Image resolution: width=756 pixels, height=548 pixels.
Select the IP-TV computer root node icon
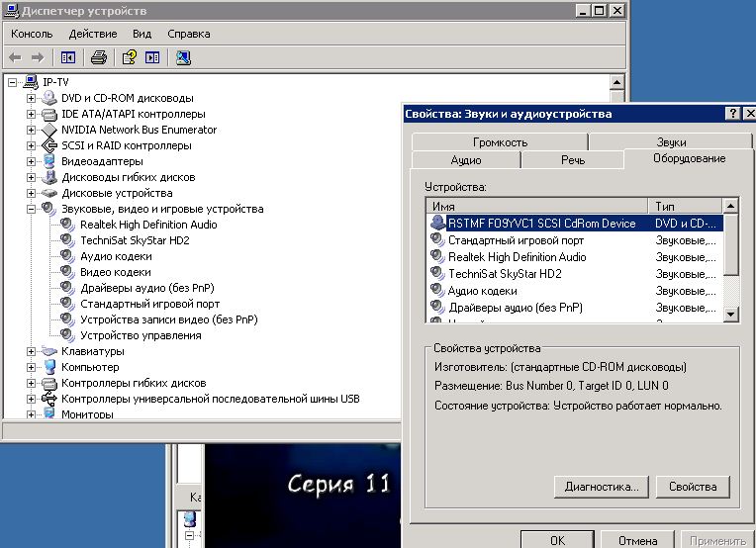click(32, 82)
